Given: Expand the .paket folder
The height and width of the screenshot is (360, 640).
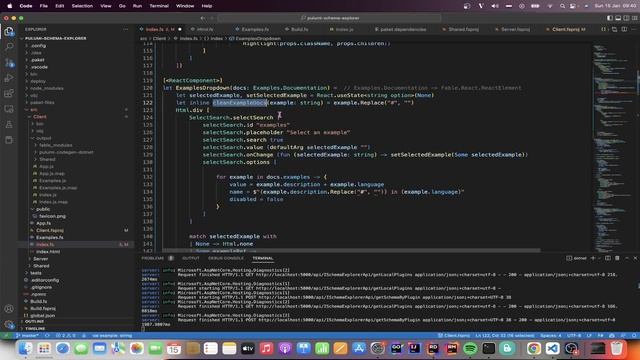Looking at the screenshot, I should pos(38,60).
